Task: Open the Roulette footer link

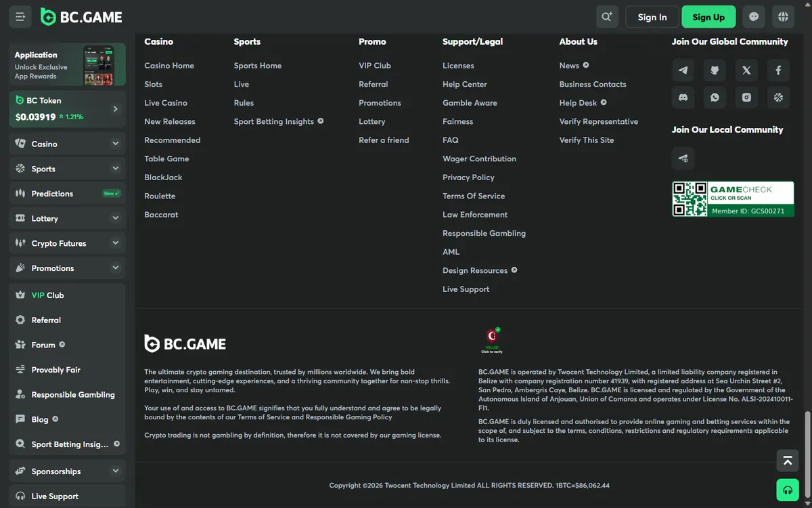Action: pyautogui.click(x=160, y=196)
